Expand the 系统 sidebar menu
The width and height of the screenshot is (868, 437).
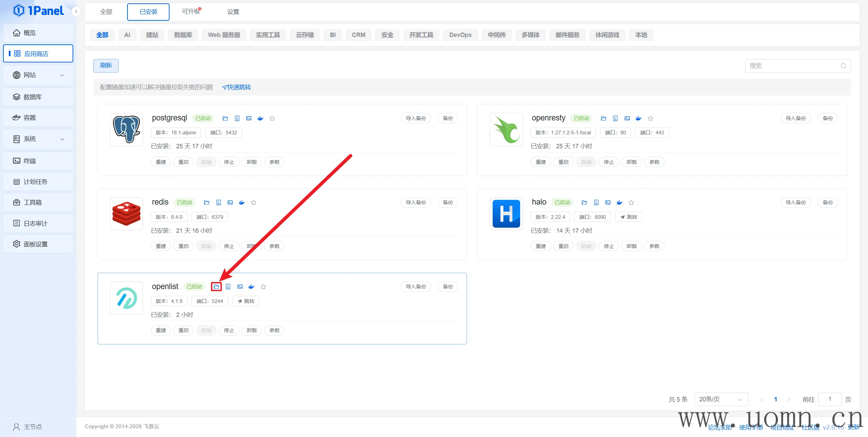click(x=38, y=139)
